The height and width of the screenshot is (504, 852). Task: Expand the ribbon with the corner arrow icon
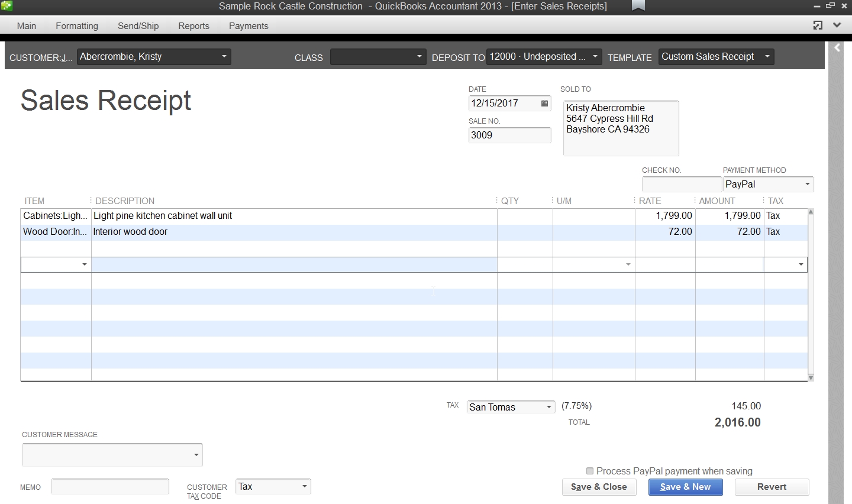(x=818, y=25)
